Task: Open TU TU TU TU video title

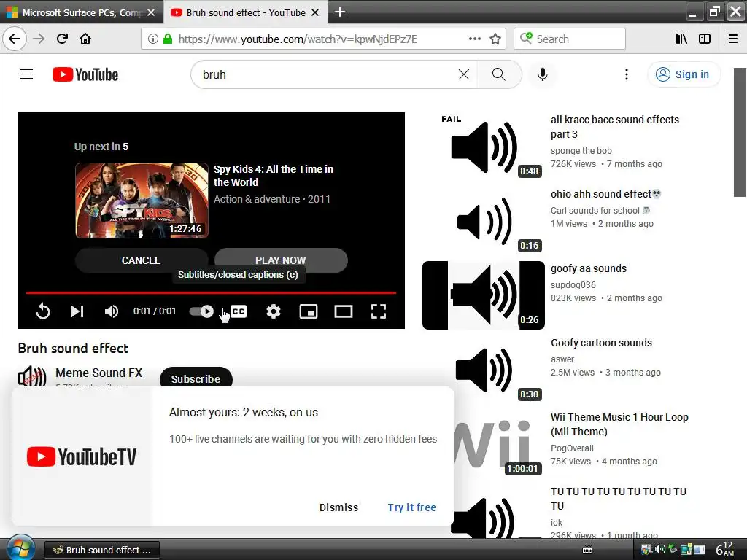Action: [x=619, y=499]
